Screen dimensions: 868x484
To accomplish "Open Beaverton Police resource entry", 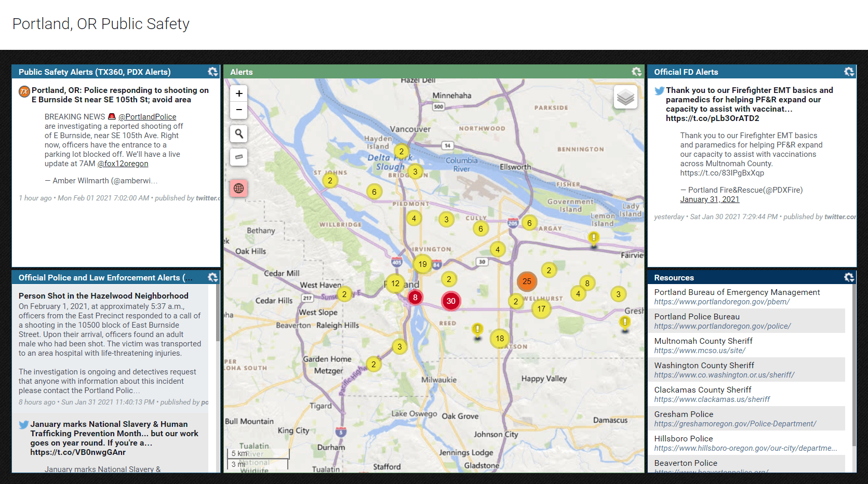I will click(745, 464).
